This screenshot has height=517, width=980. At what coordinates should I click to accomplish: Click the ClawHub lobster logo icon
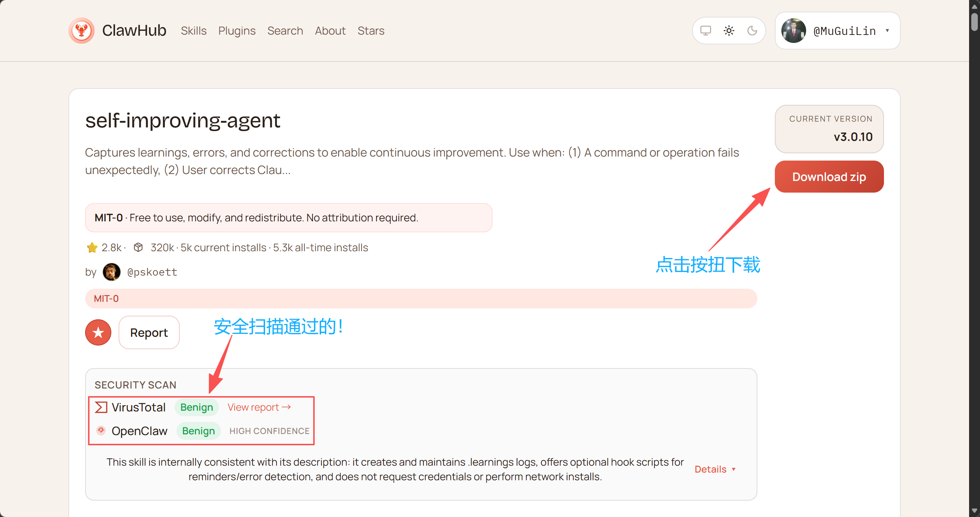81,31
